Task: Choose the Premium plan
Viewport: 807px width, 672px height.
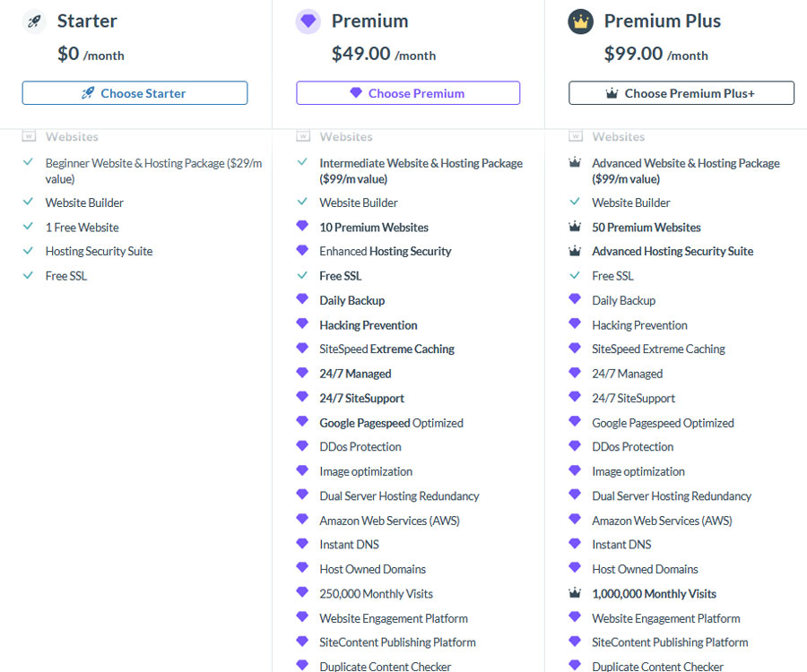Action: pos(408,93)
